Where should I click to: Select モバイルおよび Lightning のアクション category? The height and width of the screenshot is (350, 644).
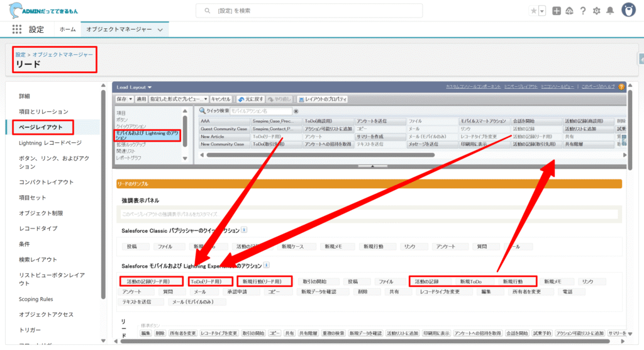pyautogui.click(x=147, y=135)
